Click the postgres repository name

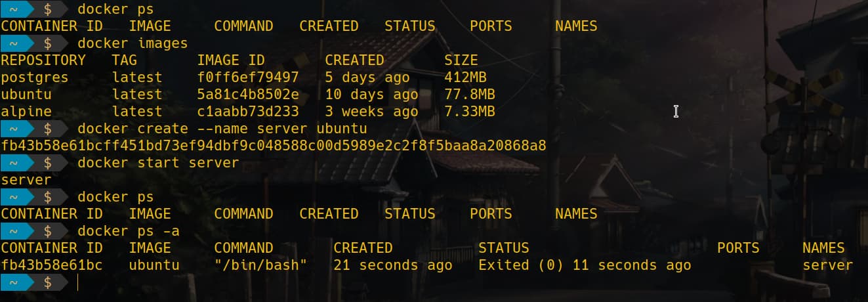[34, 77]
